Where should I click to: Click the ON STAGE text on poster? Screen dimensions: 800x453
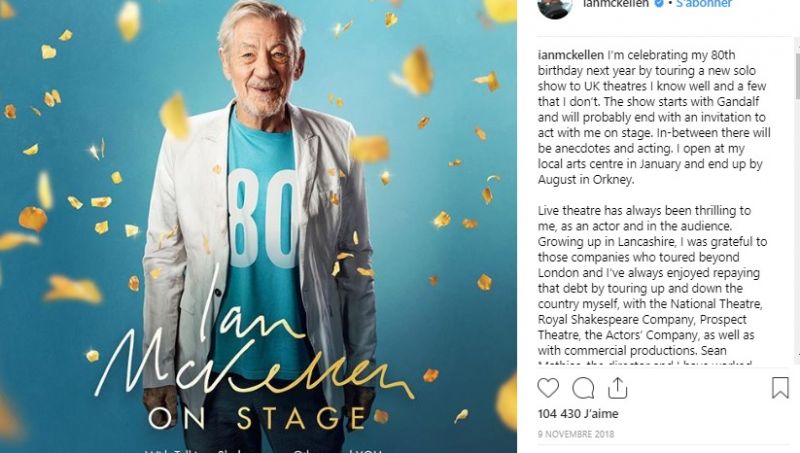pos(258,418)
